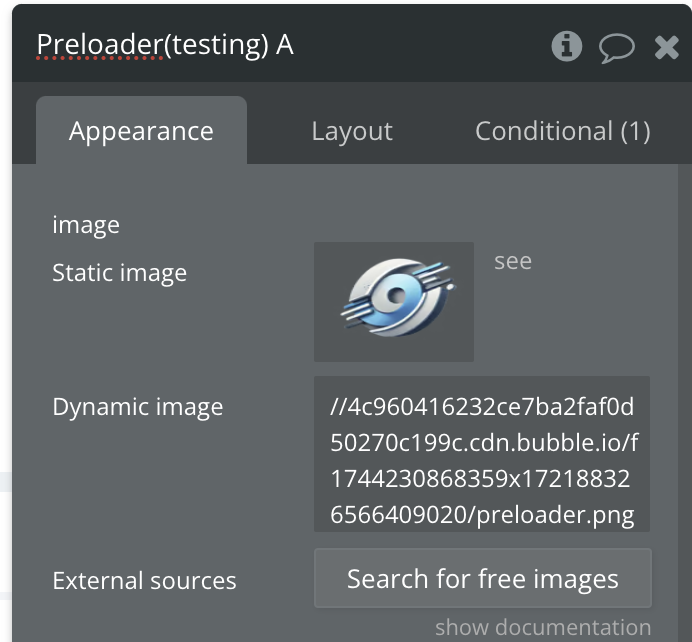The height and width of the screenshot is (642, 692).
Task: Click the Preloader(testing) A element name
Action: [165, 45]
